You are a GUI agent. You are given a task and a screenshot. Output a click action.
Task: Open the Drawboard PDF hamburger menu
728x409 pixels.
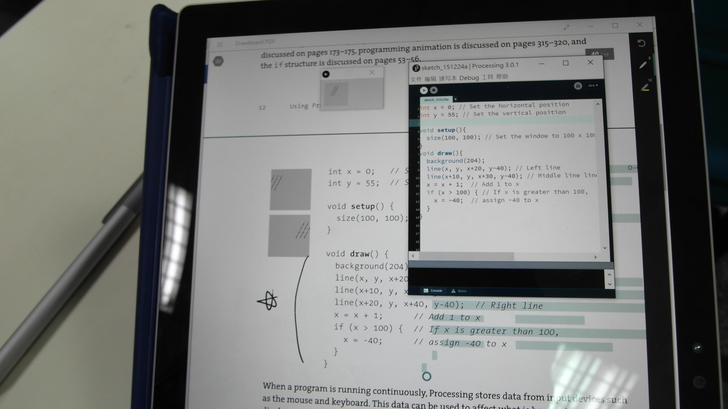[220, 44]
